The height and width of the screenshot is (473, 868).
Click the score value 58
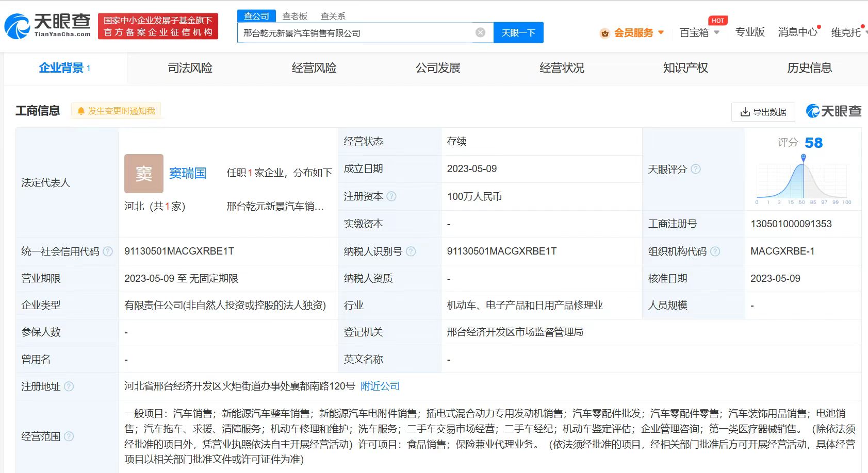(x=814, y=143)
